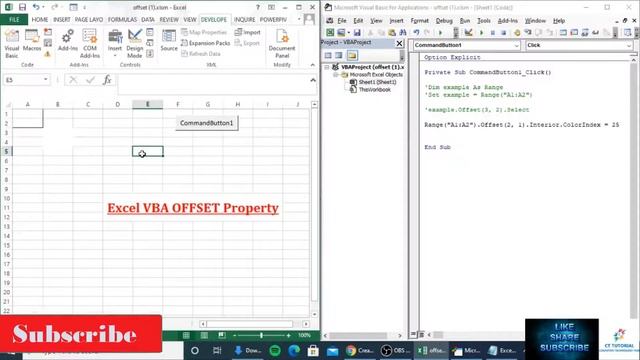Select column E header
The image size is (640, 360).
(148, 104)
